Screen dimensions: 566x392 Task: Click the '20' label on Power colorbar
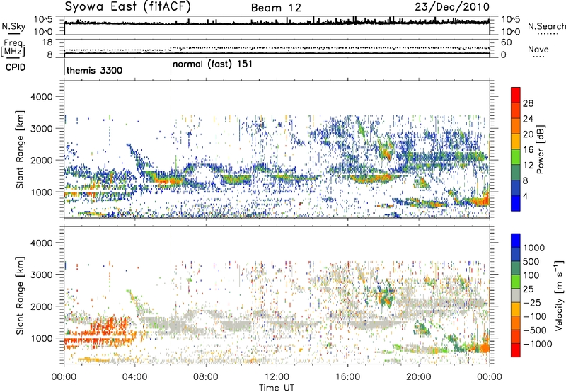[528, 134]
